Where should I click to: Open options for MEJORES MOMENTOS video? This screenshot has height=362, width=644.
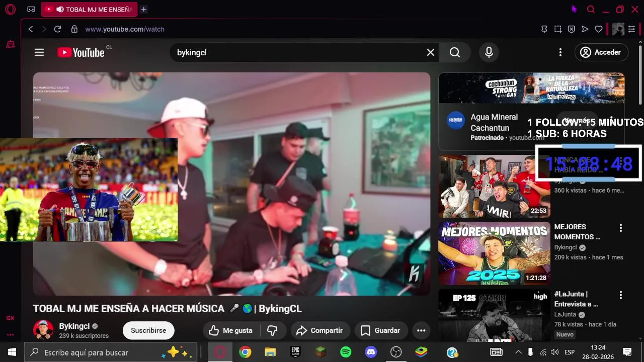coord(621,228)
